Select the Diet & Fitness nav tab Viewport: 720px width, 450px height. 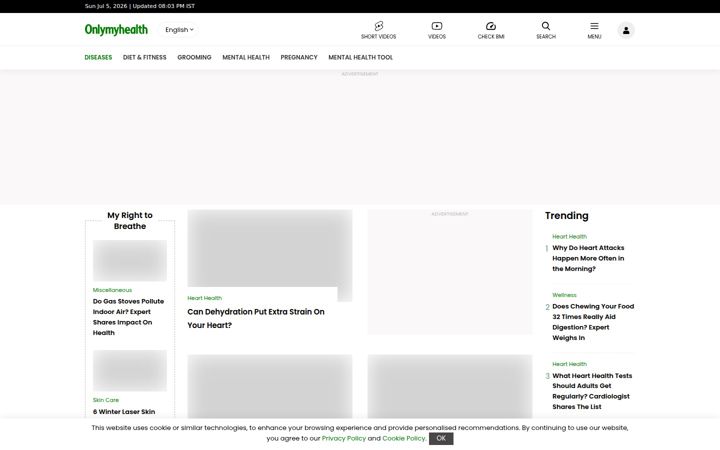(x=145, y=57)
